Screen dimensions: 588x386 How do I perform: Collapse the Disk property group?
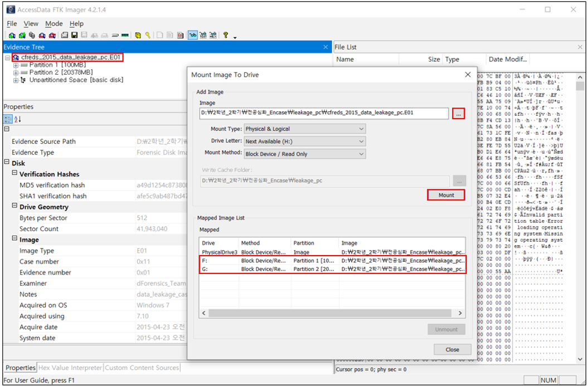(x=7, y=162)
